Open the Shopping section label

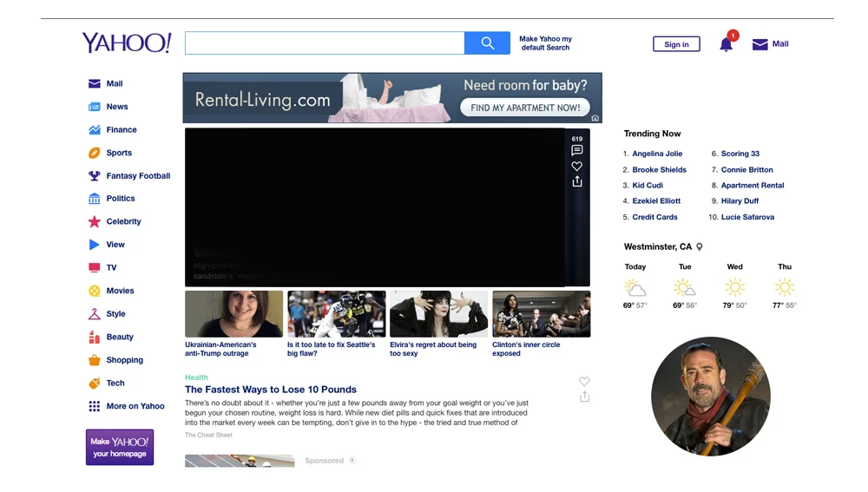click(124, 360)
